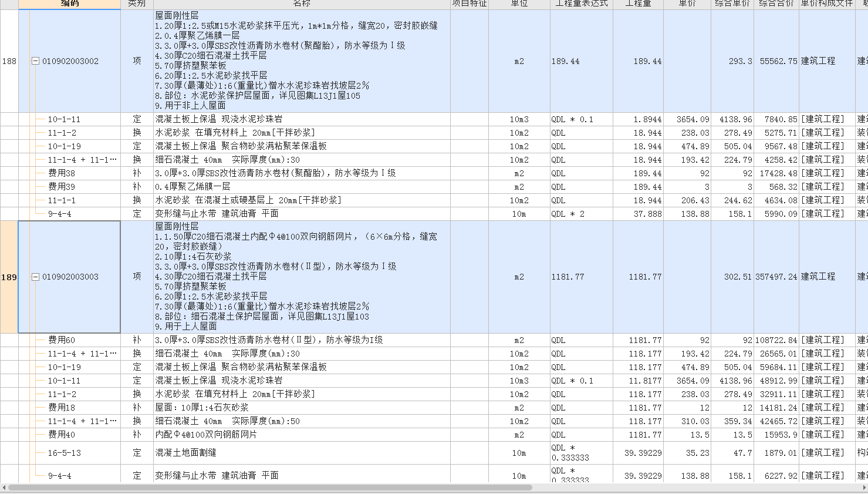Click the total price 6227.92
The width and height of the screenshot is (868, 494).
781,476
